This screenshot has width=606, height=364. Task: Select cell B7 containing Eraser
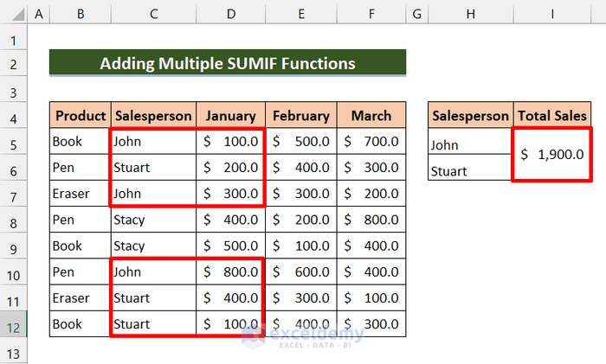coord(81,194)
